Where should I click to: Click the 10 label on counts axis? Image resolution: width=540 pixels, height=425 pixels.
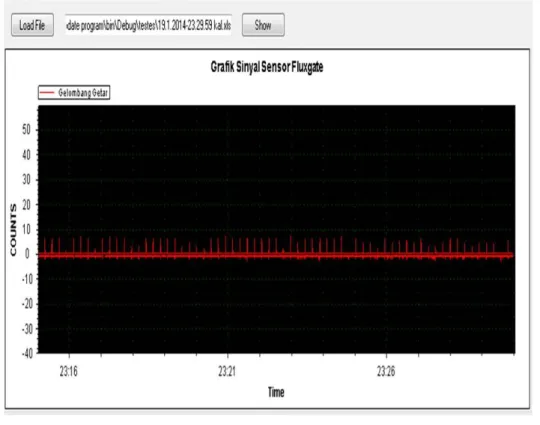click(27, 230)
